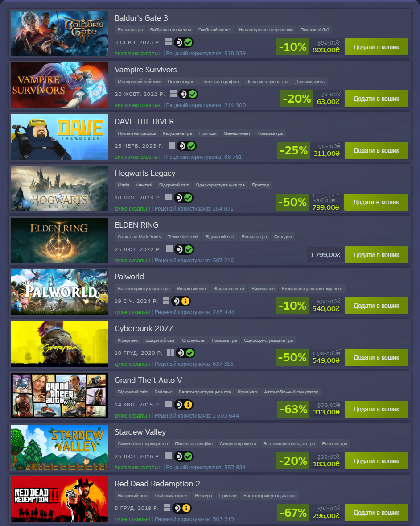This screenshot has height=526, width=420.
Task: Open the Hogwarts Legacy title link
Action: click(145, 173)
